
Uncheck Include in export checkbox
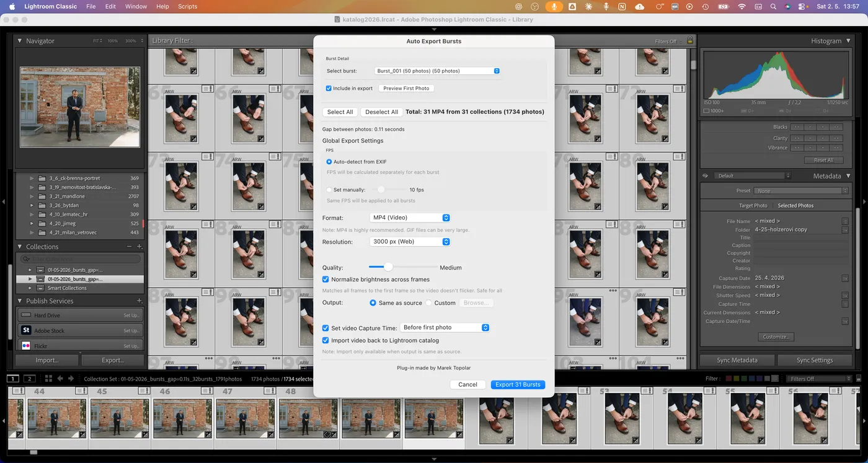329,88
